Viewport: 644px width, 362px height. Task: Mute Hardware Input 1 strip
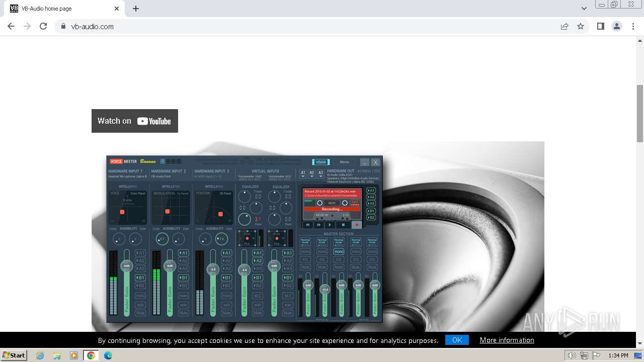(x=140, y=313)
